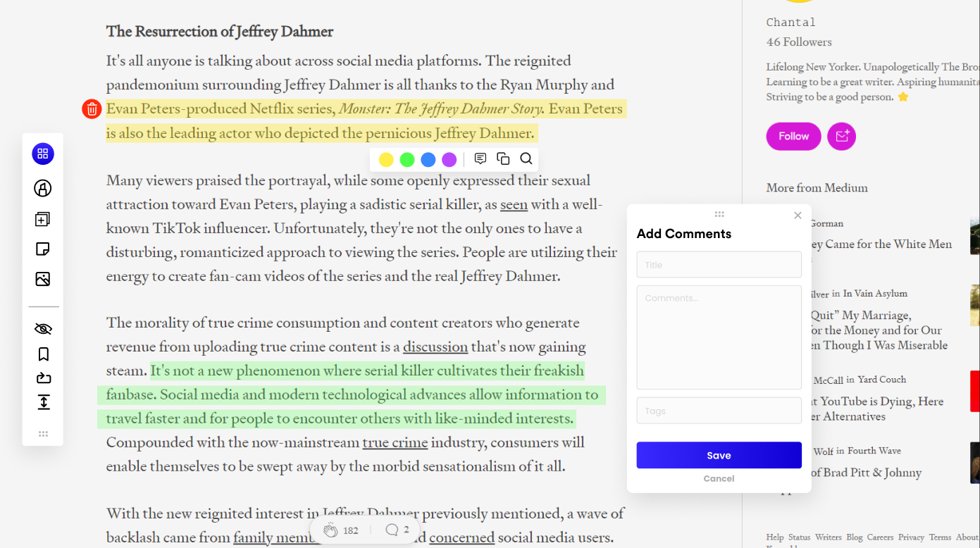980x548 pixels.
Task: Click the copy icon in highlight toolbar
Action: pos(503,158)
